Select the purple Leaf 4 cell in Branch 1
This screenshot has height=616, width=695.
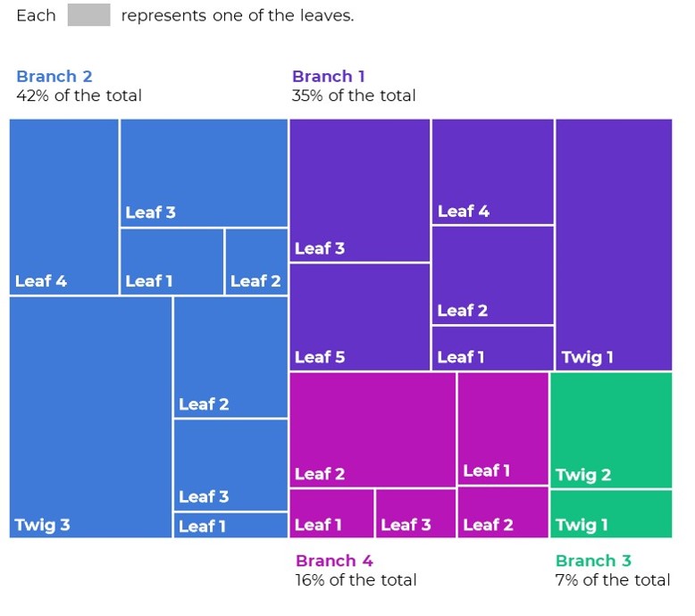coord(492,171)
